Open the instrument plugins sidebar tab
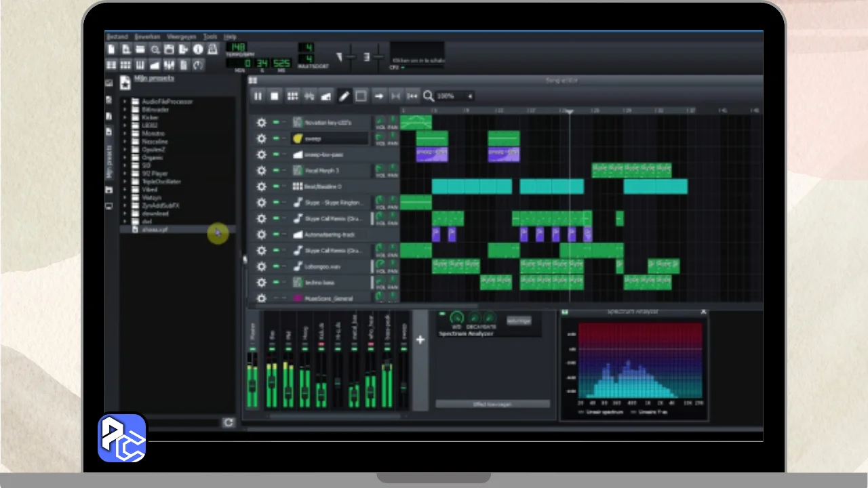This screenshot has width=868, height=488. tap(109, 83)
